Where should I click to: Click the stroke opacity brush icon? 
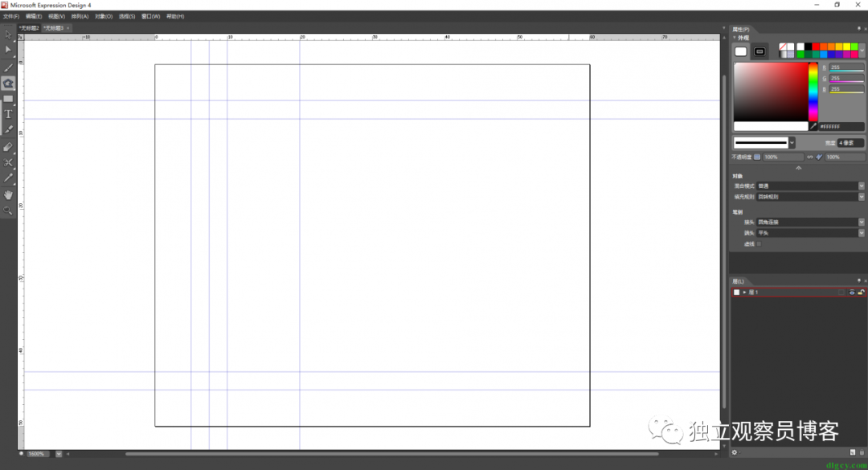point(819,157)
